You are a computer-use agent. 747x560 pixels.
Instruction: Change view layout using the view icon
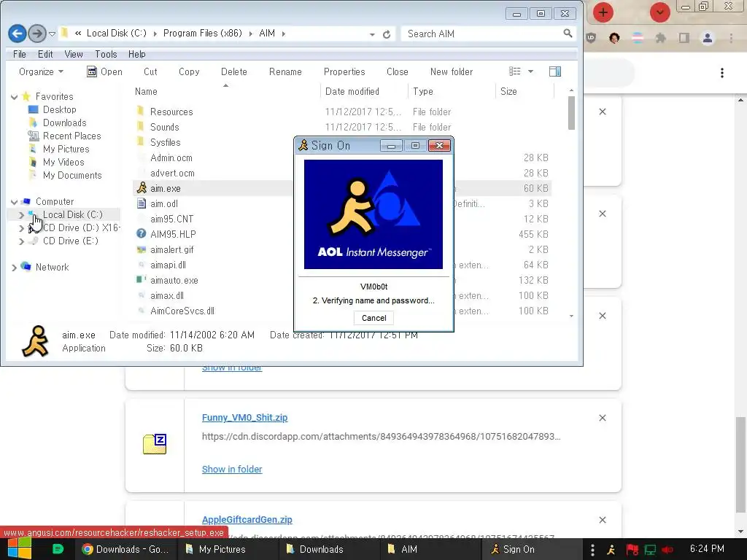514,71
